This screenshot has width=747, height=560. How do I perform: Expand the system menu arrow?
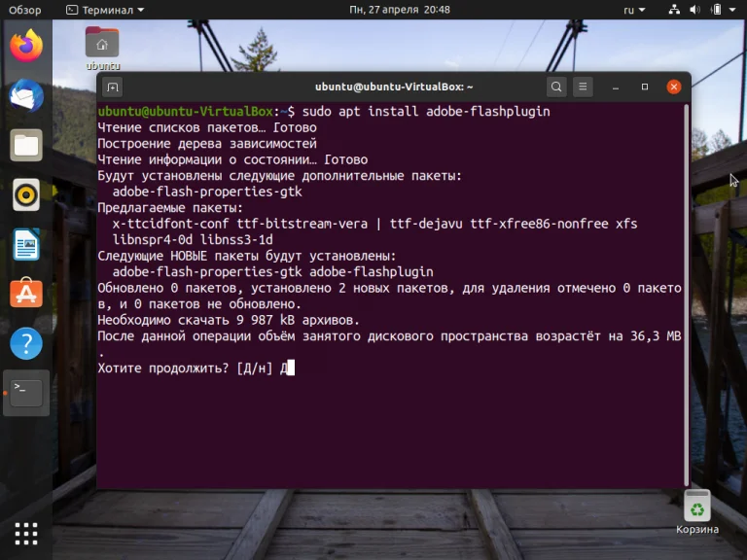[732, 10]
